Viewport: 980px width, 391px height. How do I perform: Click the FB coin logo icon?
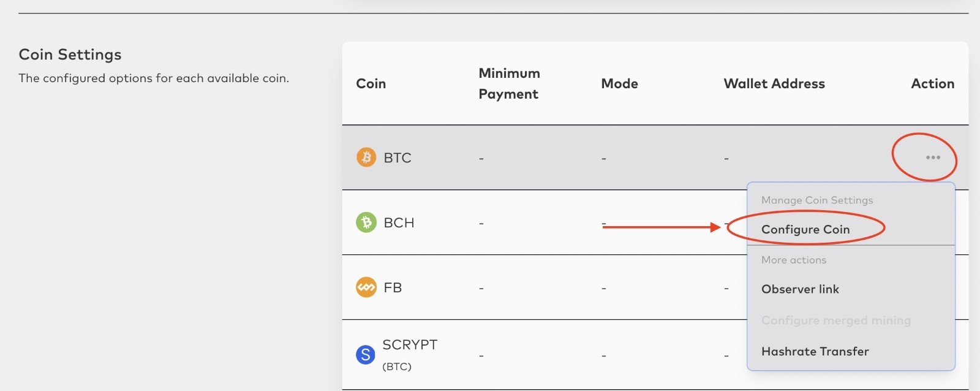[366, 287]
